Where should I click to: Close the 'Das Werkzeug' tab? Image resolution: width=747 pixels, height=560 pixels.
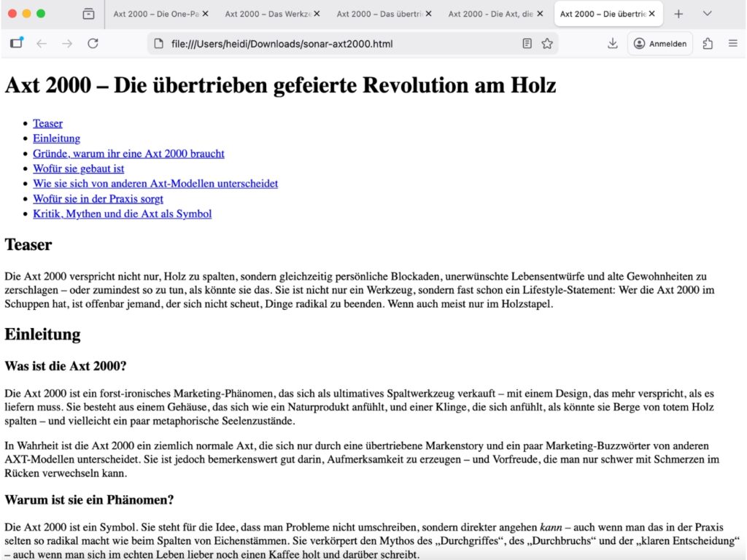point(318,13)
